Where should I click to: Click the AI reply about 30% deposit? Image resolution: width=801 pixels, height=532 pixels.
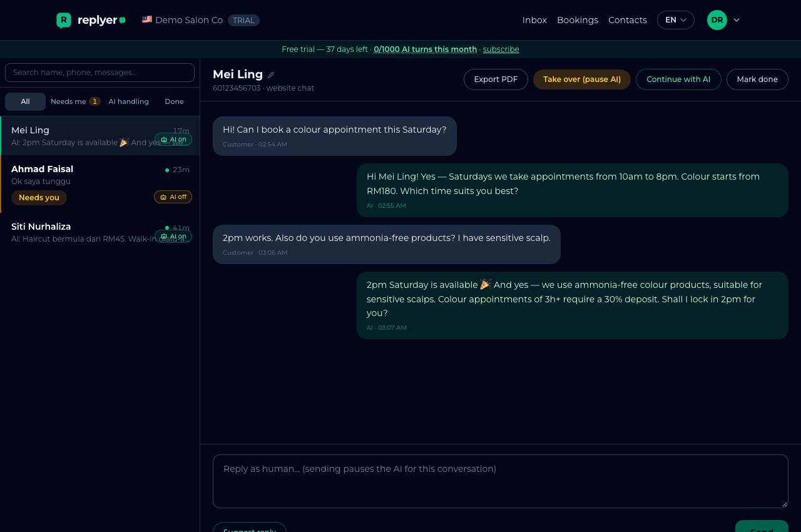[573, 305]
